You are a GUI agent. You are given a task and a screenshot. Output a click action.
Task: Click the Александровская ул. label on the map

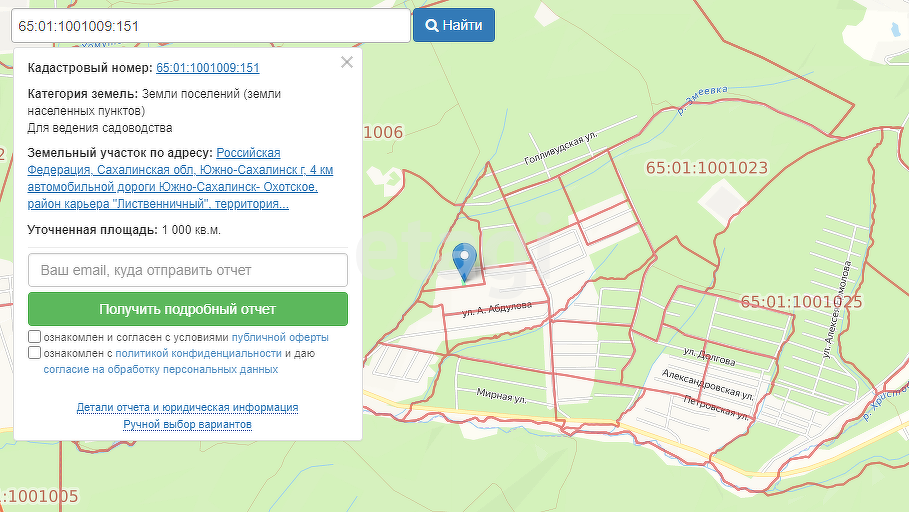point(707,384)
